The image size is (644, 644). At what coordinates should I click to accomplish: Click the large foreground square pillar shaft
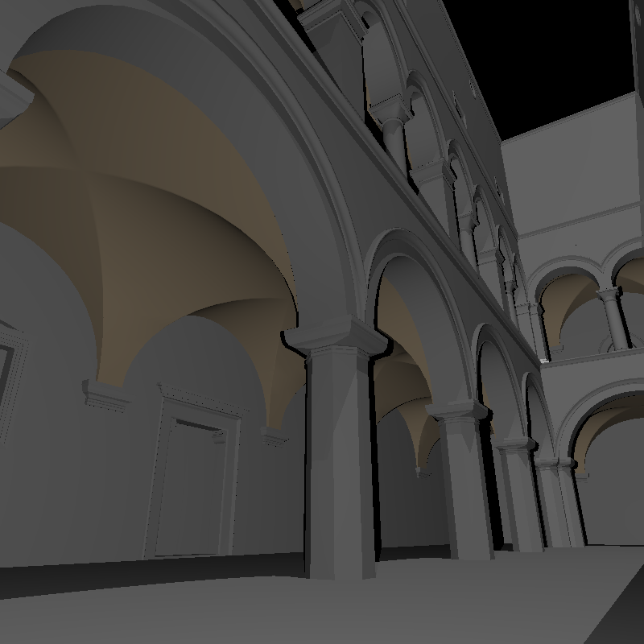(x=340, y=464)
